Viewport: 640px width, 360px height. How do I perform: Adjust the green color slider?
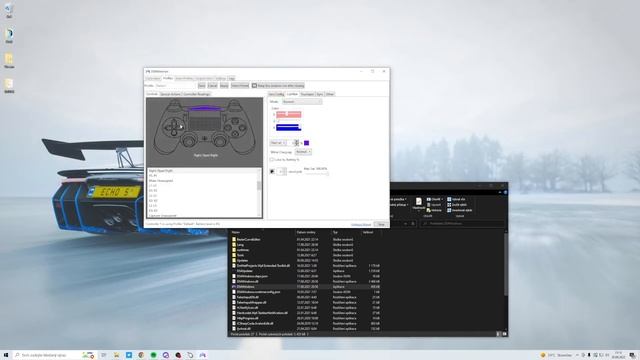[289, 121]
